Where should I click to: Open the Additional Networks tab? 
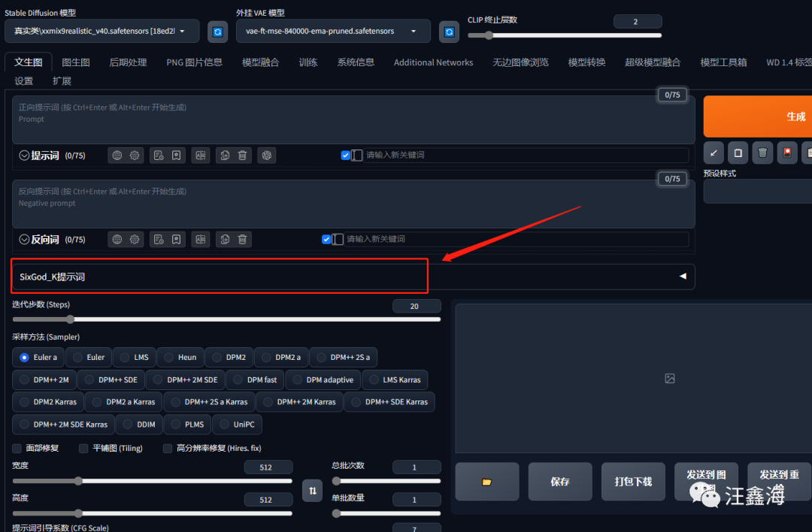click(434, 62)
